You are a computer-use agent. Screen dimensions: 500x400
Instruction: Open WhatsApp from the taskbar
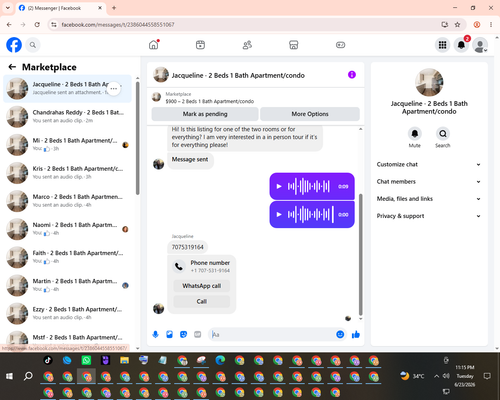coord(86,360)
